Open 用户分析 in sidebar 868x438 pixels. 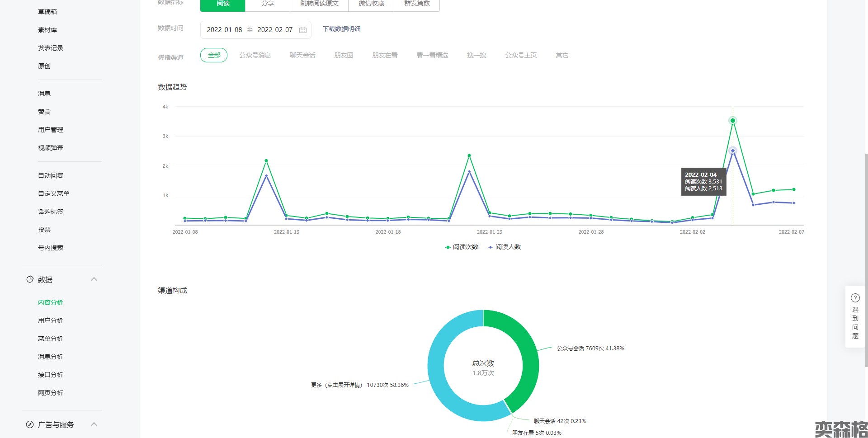coord(51,320)
